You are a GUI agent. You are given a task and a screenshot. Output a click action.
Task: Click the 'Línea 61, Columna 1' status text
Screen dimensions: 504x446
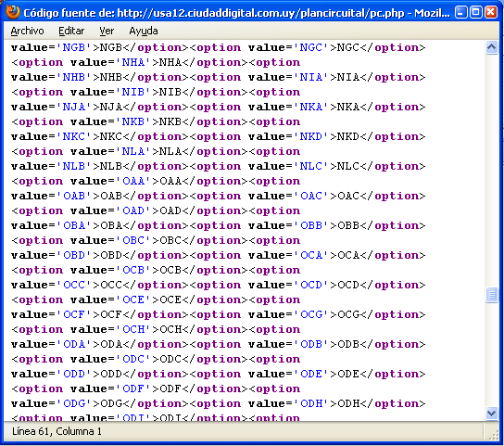[57, 431]
